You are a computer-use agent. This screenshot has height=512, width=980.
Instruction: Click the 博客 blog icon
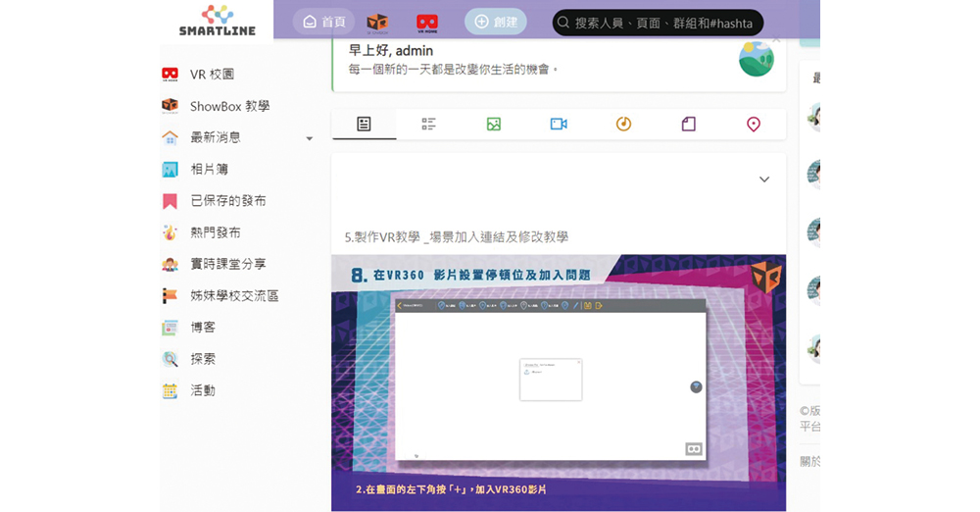click(170, 328)
